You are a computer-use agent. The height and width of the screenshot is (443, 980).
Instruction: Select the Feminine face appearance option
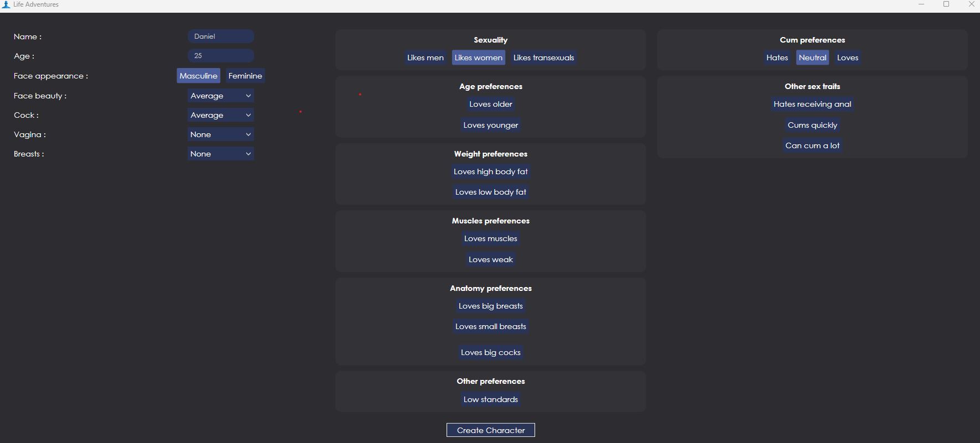pyautogui.click(x=245, y=76)
